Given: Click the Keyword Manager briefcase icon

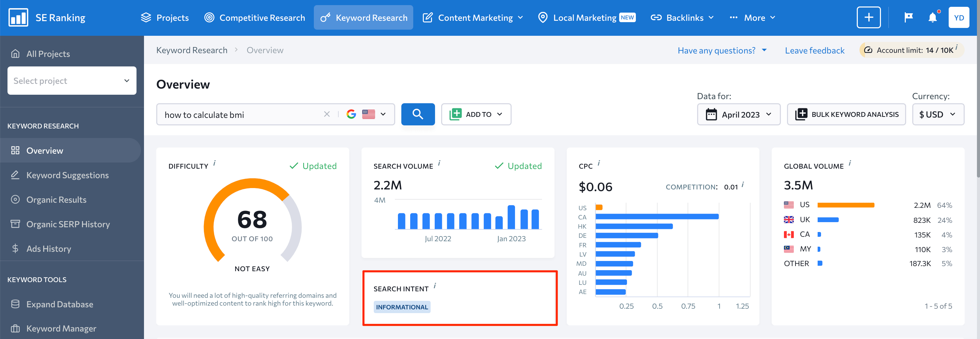Looking at the screenshot, I should 15,328.
